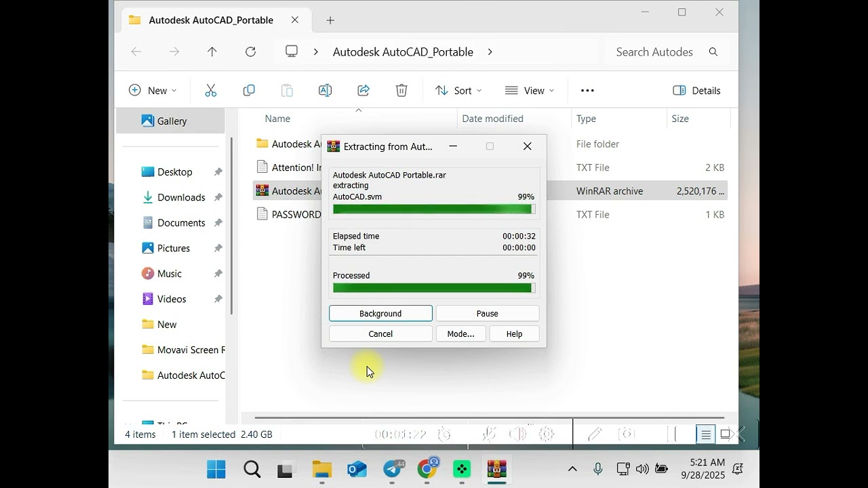Open Pictures in navigation pane
This screenshot has height=488, width=868.
174,248
